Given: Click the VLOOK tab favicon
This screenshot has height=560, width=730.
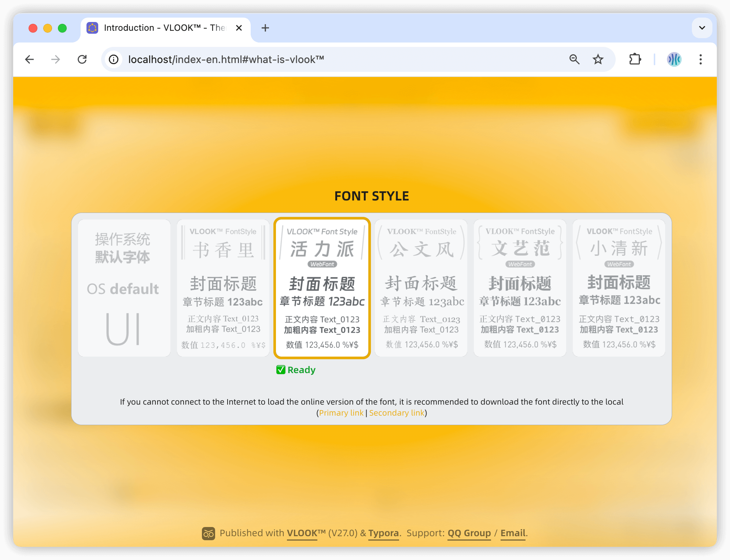Looking at the screenshot, I should click(x=92, y=28).
